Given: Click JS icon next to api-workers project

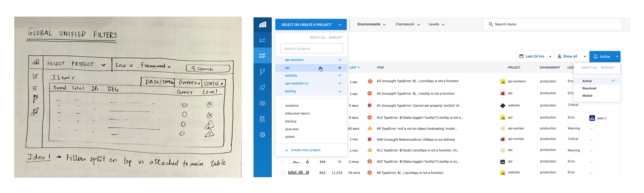Looking at the screenshot, I should 503,82.
